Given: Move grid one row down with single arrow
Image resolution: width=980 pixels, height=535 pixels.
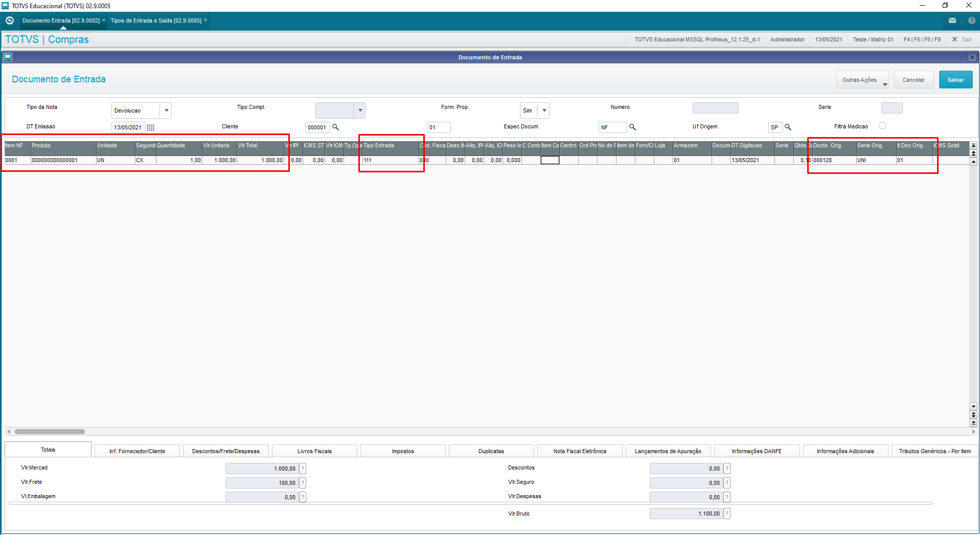Looking at the screenshot, I should tap(973, 407).
